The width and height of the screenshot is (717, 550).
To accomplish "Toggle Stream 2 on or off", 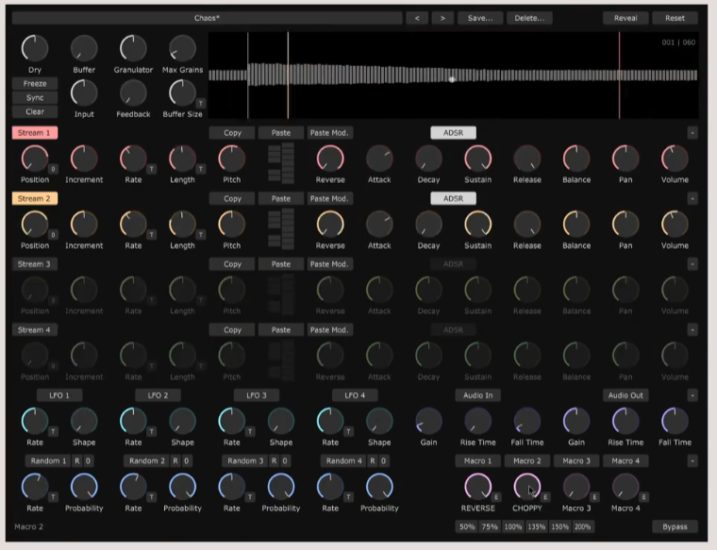I will click(35, 198).
